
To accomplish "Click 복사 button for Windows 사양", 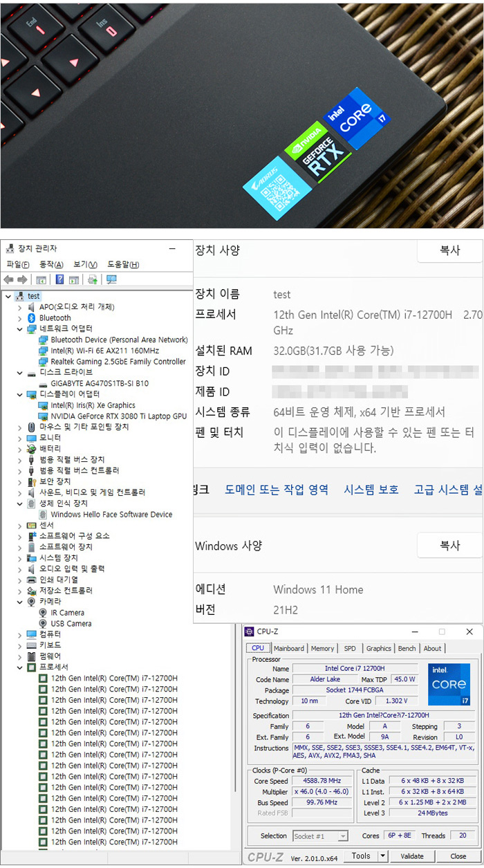I will [449, 546].
